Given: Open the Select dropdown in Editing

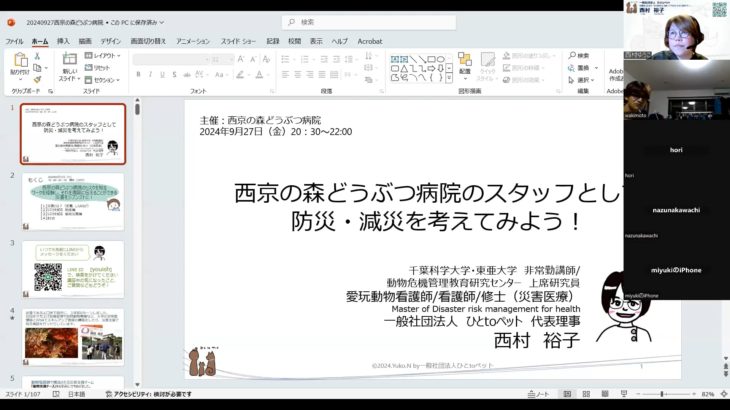Looking at the screenshot, I should pos(581,80).
